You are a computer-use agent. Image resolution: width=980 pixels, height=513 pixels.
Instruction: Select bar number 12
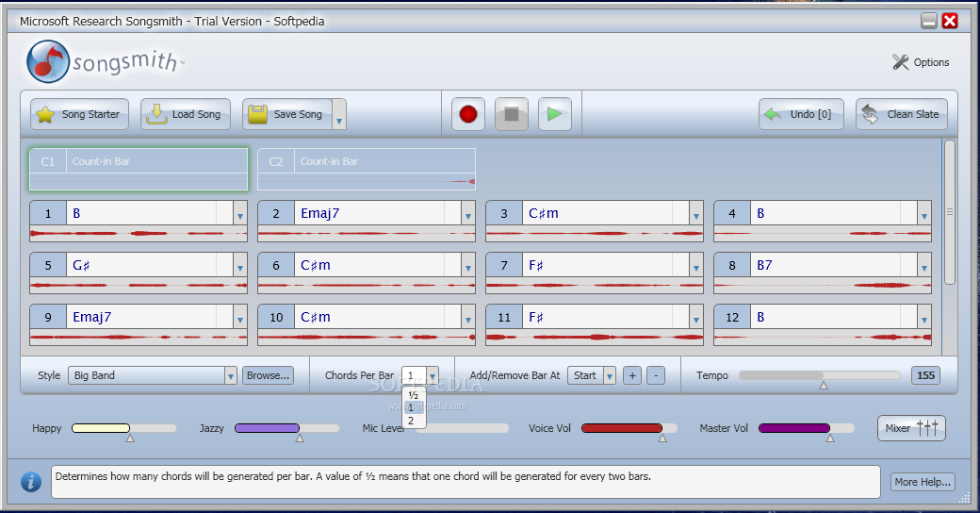click(732, 317)
